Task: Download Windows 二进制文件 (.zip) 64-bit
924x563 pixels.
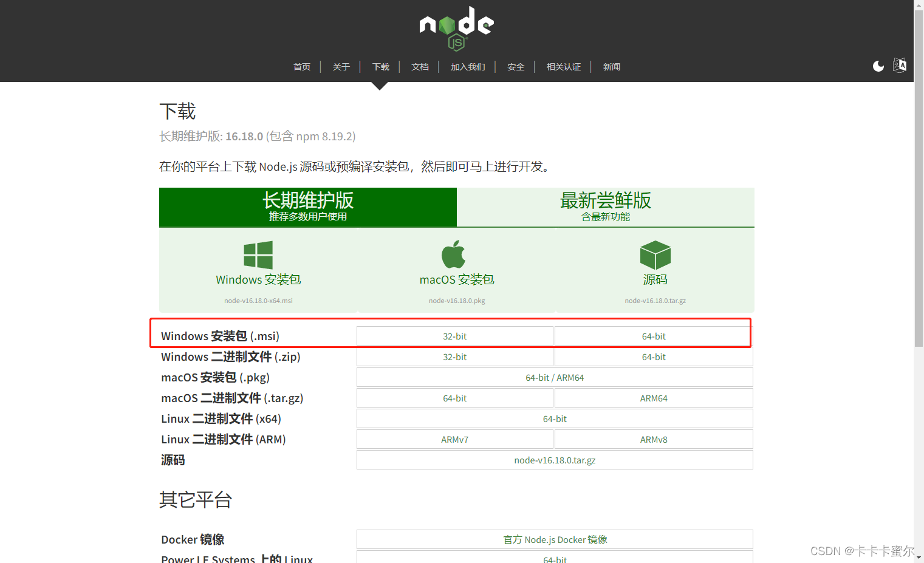Action: [x=654, y=357]
